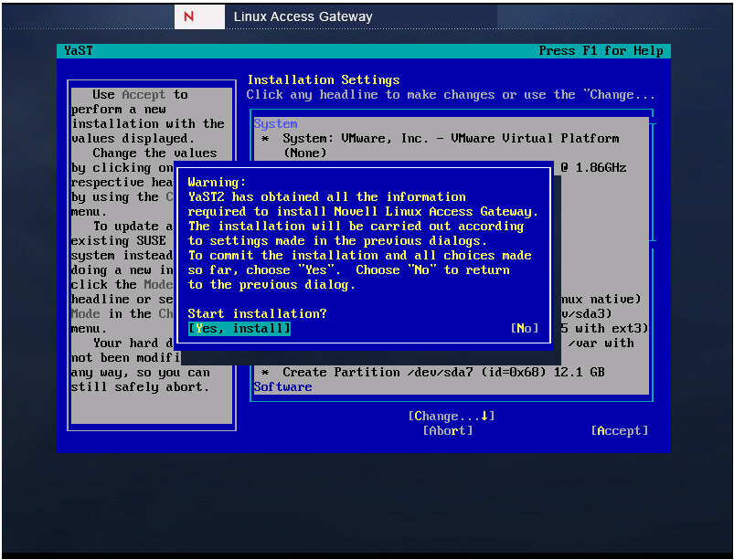This screenshot has height=560, width=734.
Task: Click the Novell N logo
Action: (189, 16)
